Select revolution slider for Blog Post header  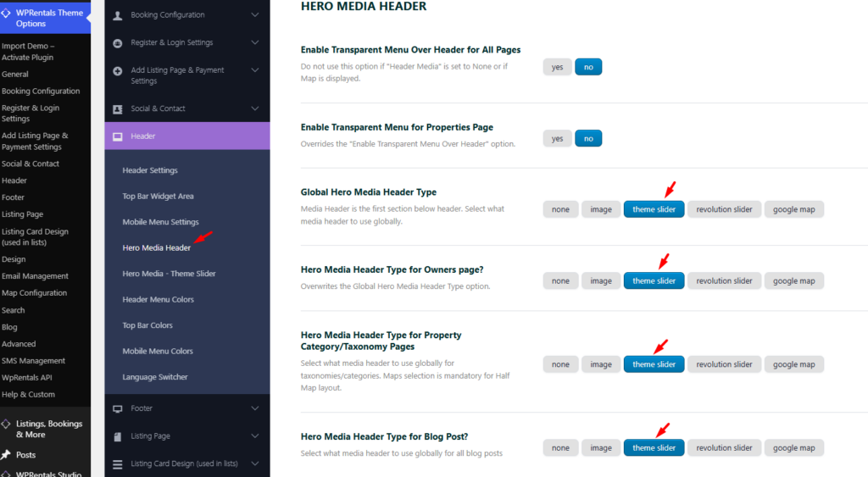click(x=724, y=447)
